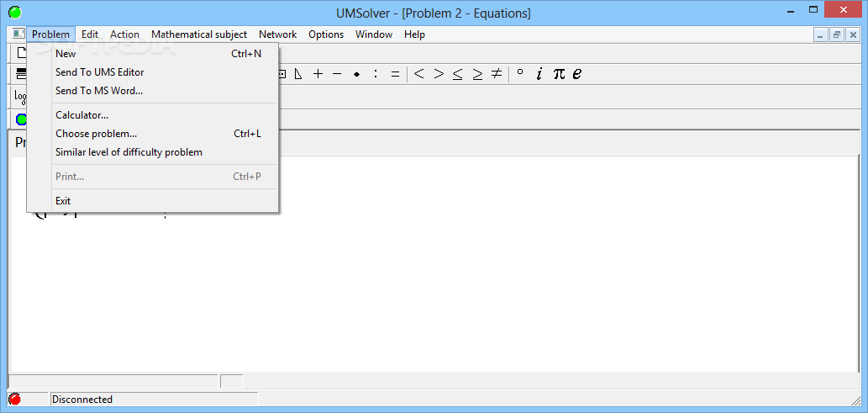Choose New from the Problem menu

tap(152, 54)
